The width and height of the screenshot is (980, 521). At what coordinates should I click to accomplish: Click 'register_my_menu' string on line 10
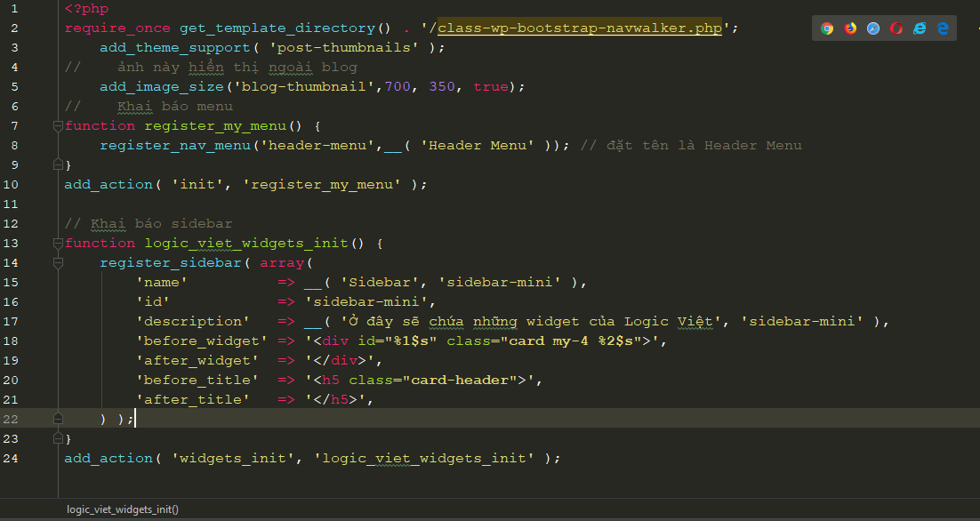pos(322,184)
